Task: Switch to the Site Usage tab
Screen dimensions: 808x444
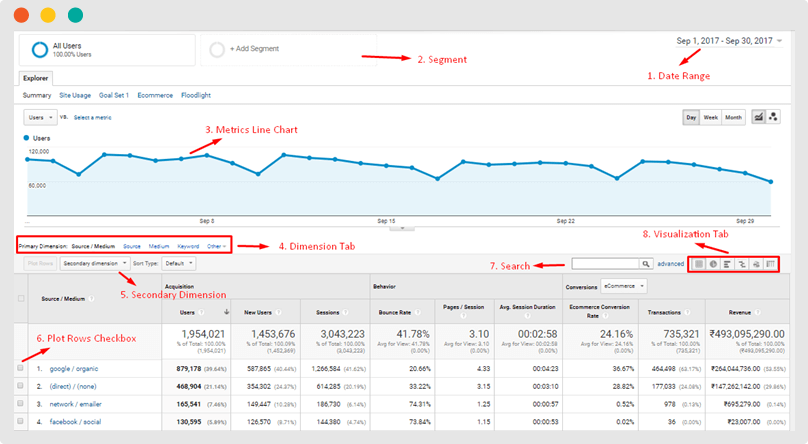Action: coord(75,95)
